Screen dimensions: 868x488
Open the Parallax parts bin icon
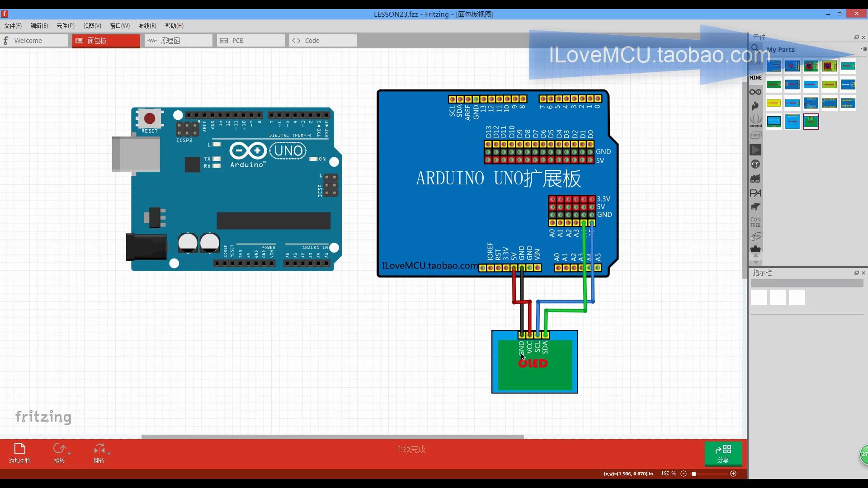coord(755,193)
